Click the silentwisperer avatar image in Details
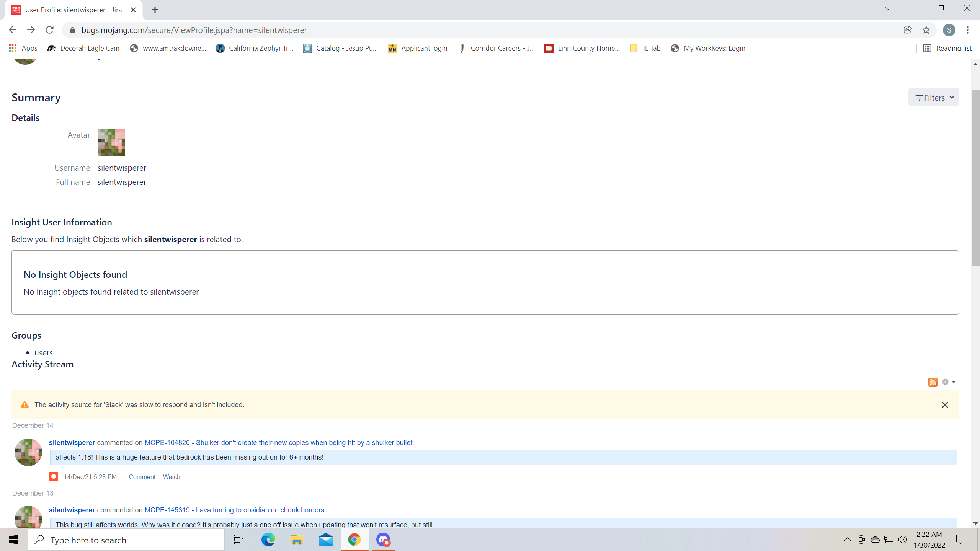Viewport: 980px width, 551px height. pyautogui.click(x=111, y=142)
